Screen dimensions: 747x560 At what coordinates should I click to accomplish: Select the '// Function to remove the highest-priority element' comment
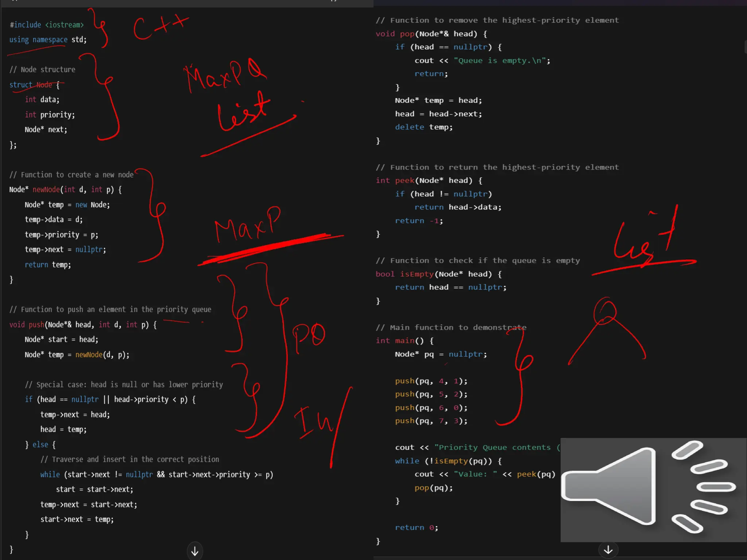[498, 20]
